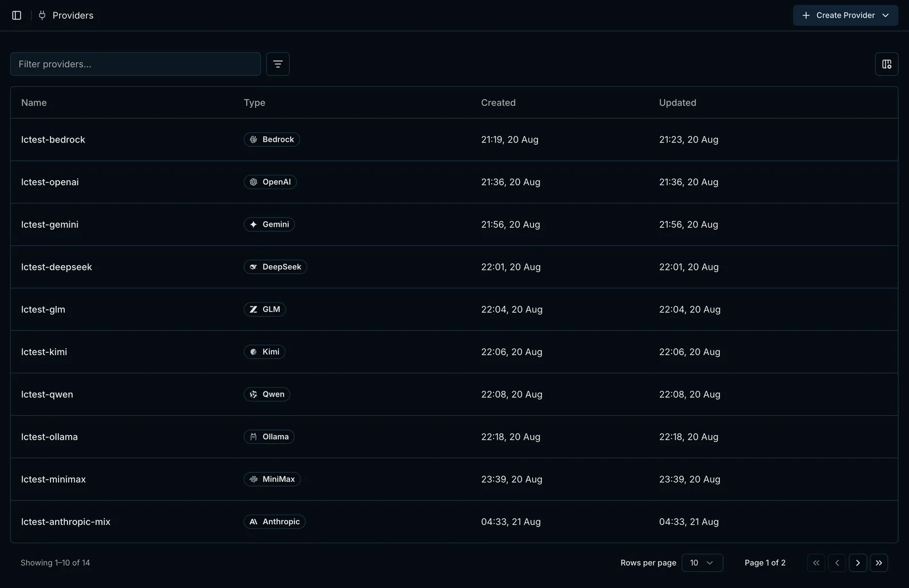
Task: Open the lctest-ollama provider row
Action: 454,437
